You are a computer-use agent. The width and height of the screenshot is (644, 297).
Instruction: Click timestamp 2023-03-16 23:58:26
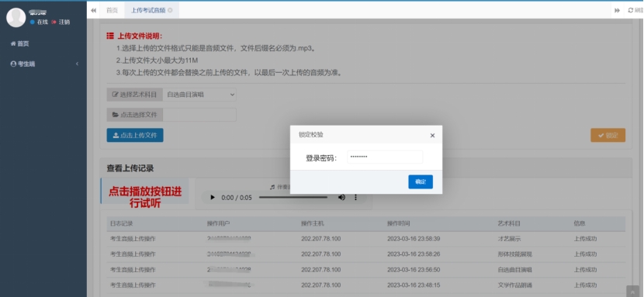(x=414, y=254)
